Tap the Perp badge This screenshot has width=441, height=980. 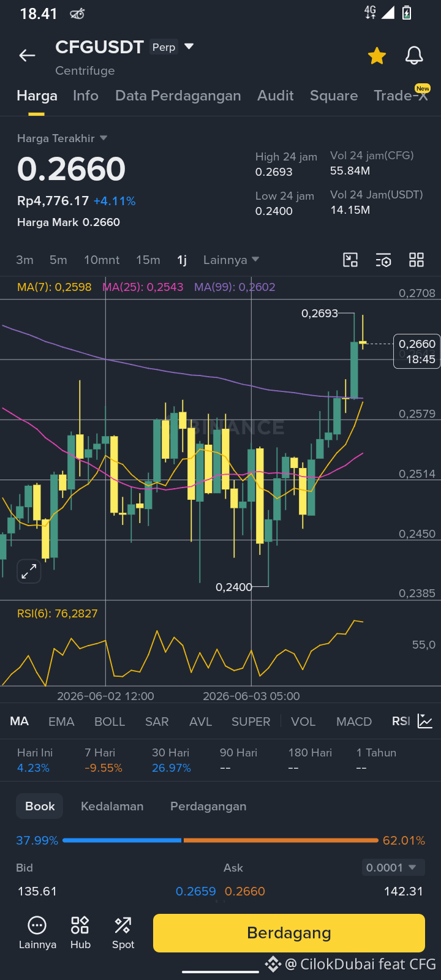(164, 47)
